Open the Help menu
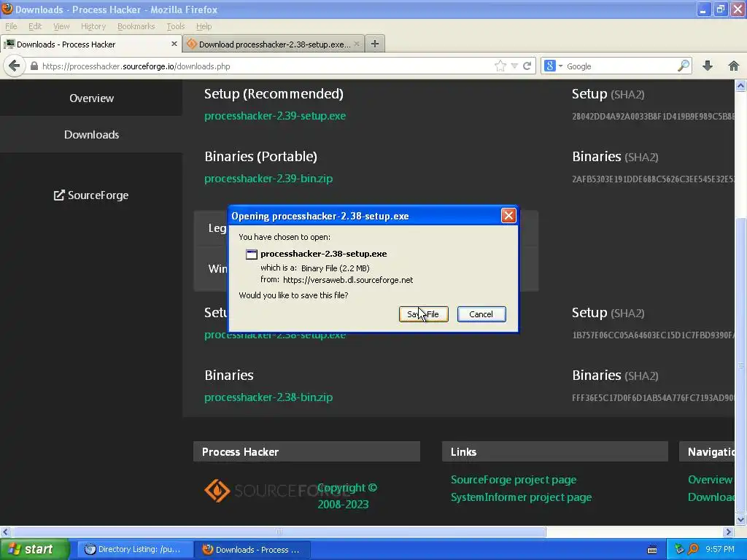The image size is (747, 560). [204, 26]
